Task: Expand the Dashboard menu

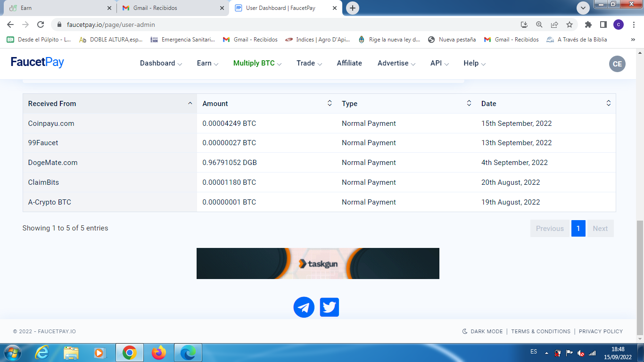Action: pyautogui.click(x=161, y=63)
